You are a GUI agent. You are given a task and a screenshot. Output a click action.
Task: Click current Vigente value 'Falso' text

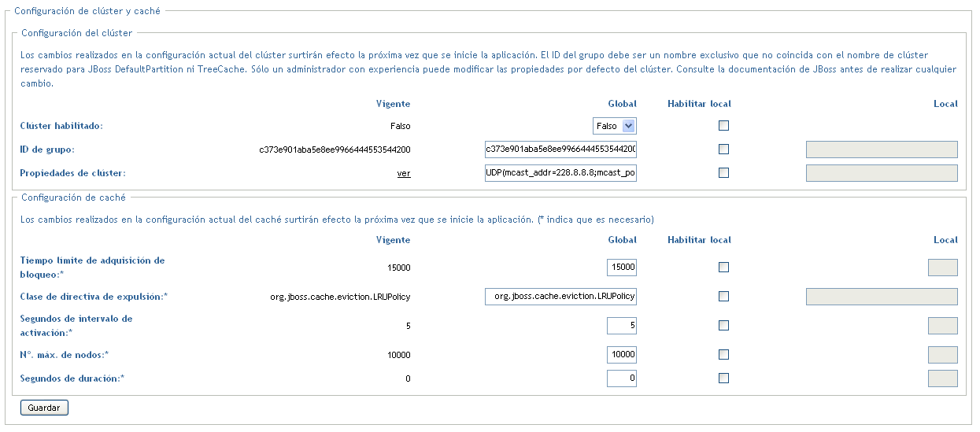click(401, 126)
